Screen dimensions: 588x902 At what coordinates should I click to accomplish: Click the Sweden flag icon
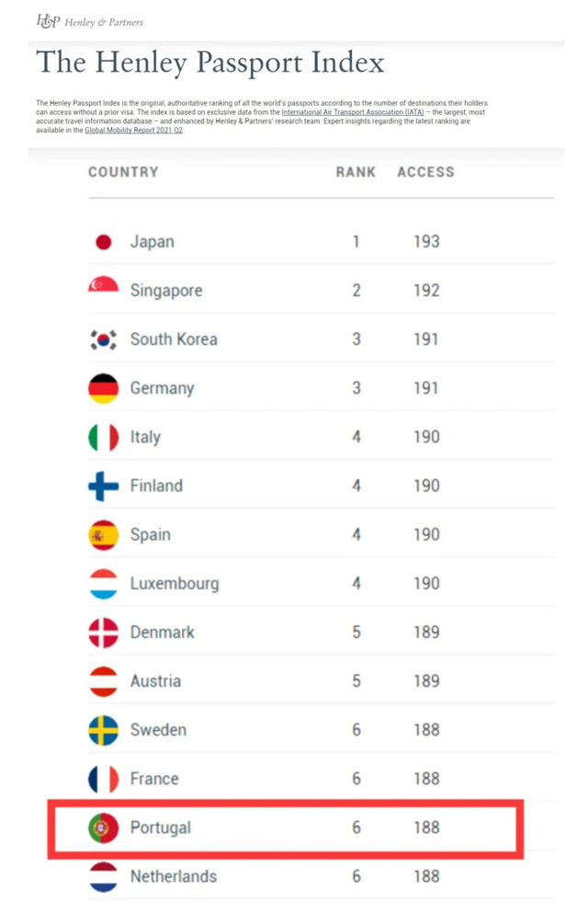click(x=104, y=730)
